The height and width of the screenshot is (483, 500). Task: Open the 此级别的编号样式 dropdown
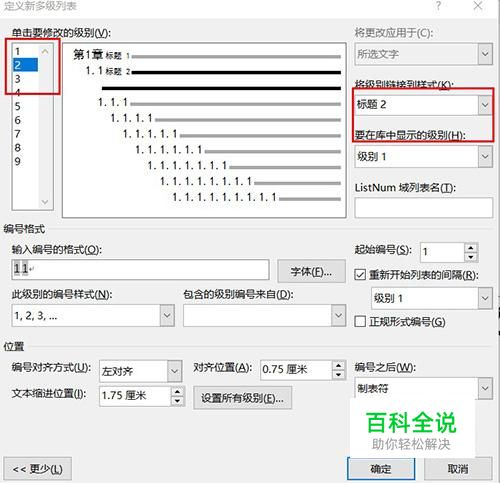tap(93, 315)
